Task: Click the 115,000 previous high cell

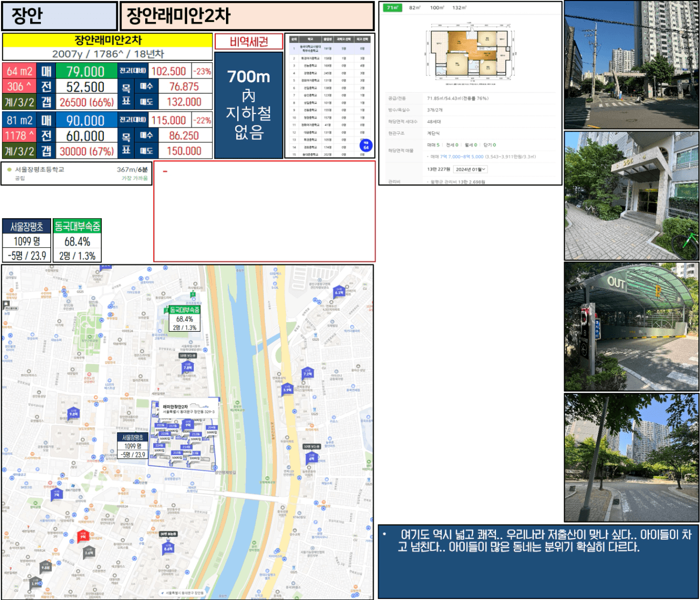Action: [x=169, y=120]
